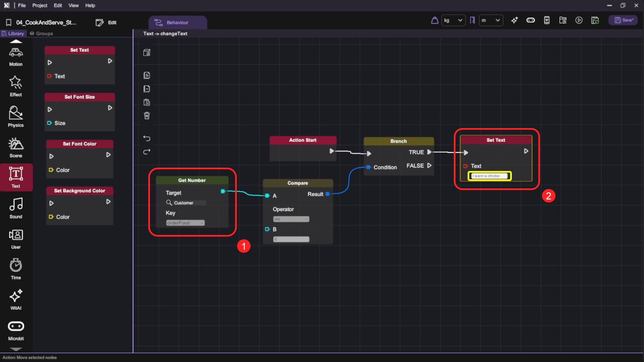
Task: Open the Project menu
Action: pos(40,5)
